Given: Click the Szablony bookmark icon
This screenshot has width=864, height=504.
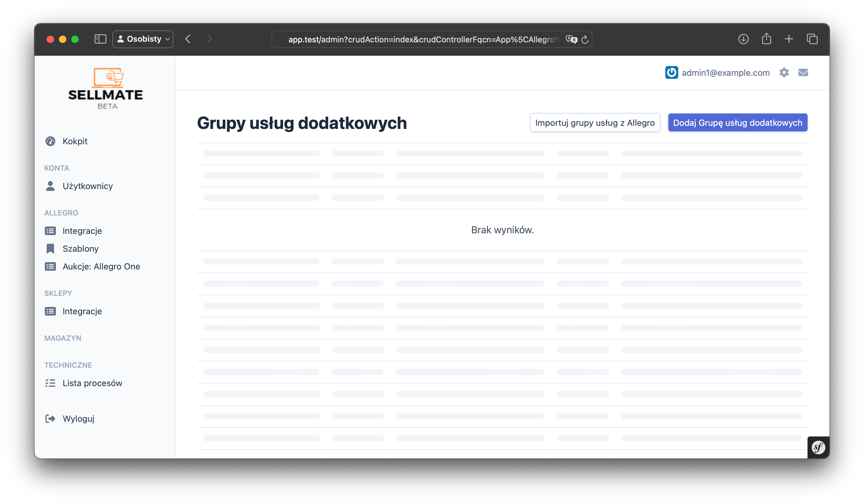Looking at the screenshot, I should (x=50, y=249).
